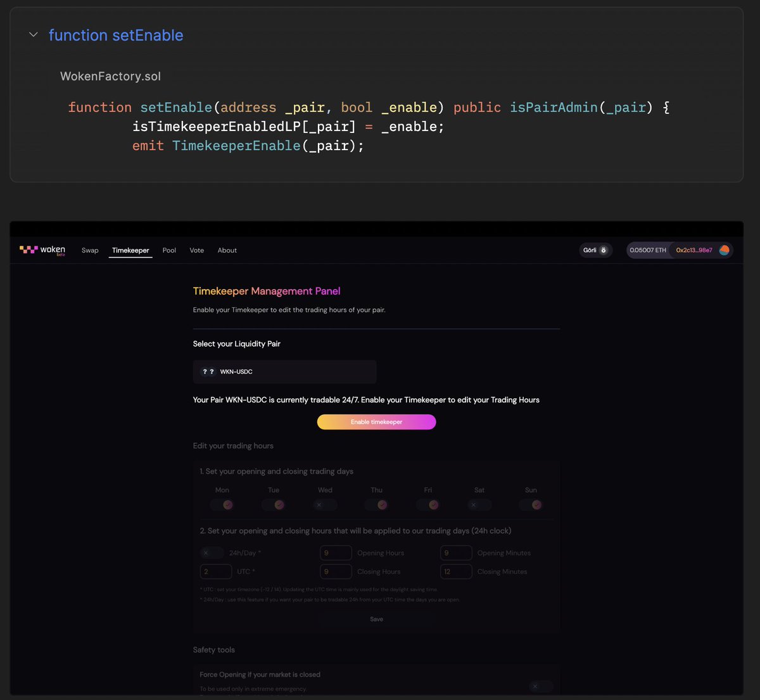Click the Enable timekeeper button
The height and width of the screenshot is (700, 760).
(x=376, y=422)
